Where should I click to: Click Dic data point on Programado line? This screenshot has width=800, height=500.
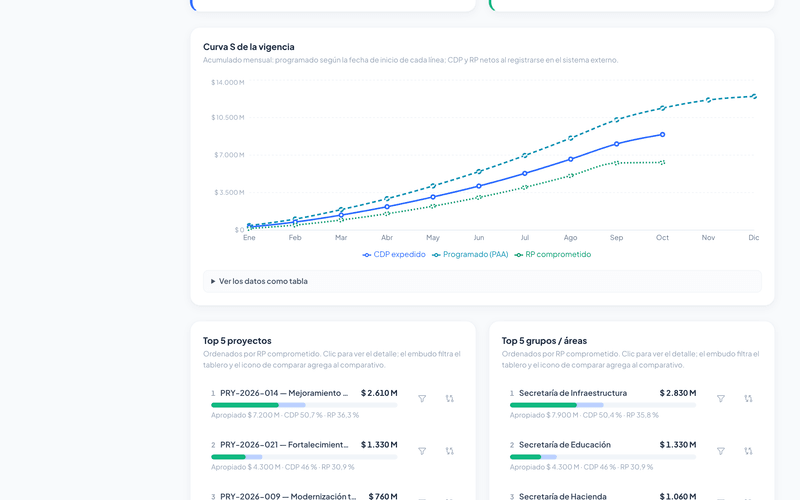(754, 96)
